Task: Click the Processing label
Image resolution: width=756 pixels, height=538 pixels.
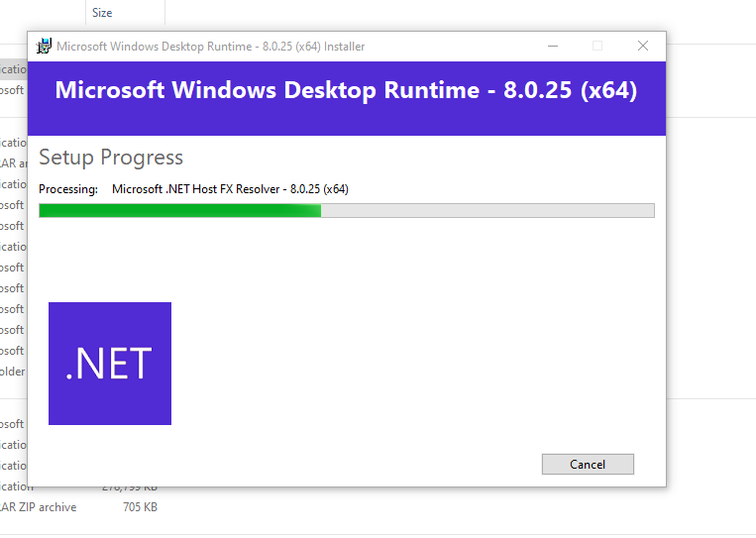Action: click(68, 189)
